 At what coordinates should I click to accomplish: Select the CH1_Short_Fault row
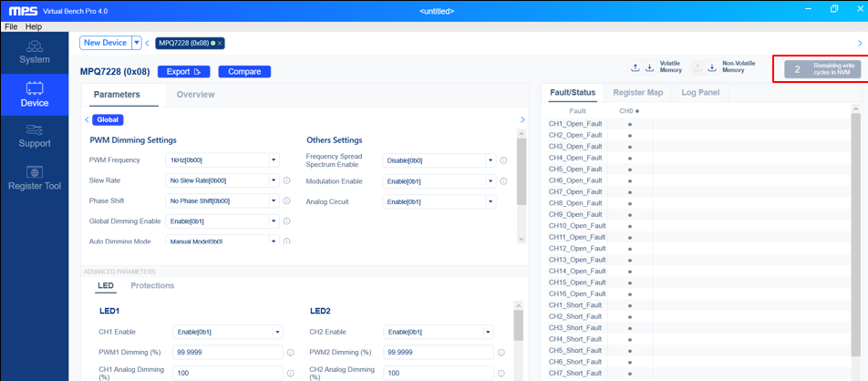tap(697, 305)
